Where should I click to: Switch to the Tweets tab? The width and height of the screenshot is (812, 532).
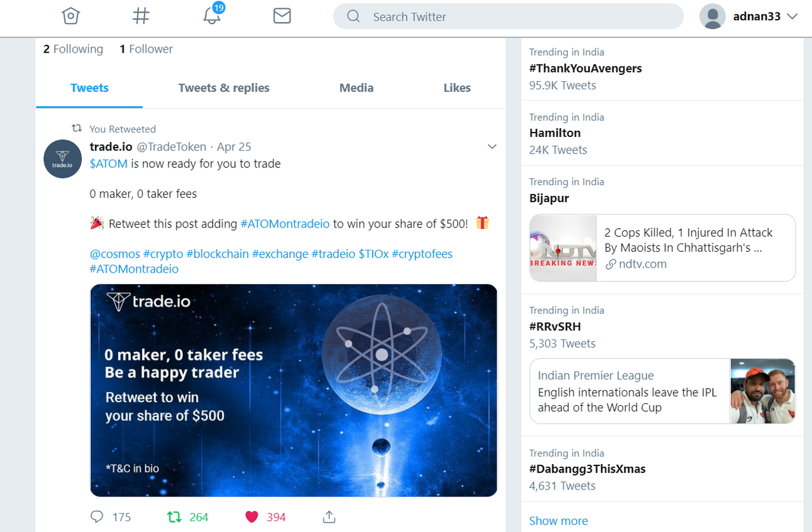tap(89, 88)
